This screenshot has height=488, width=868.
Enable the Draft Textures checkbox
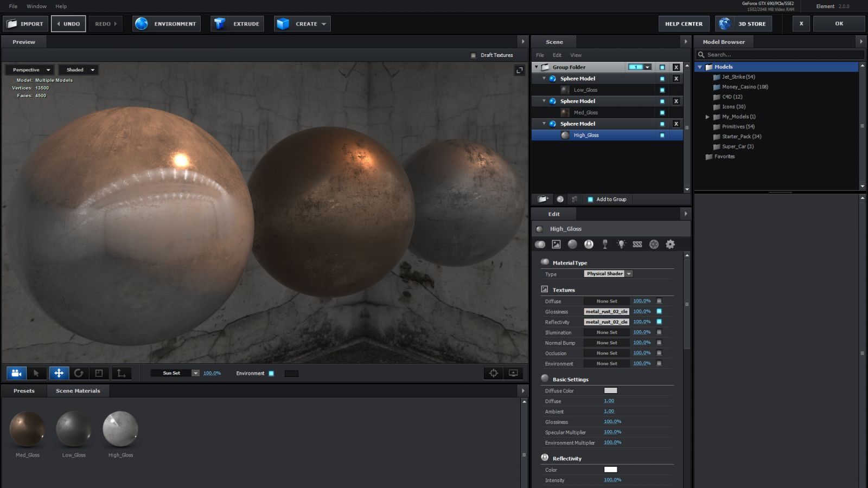[473, 55]
